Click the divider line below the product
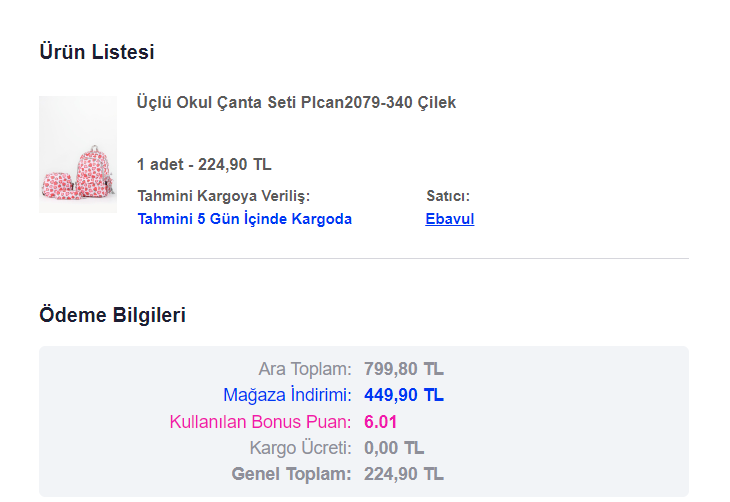This screenshot has width=730, height=502. click(364, 258)
